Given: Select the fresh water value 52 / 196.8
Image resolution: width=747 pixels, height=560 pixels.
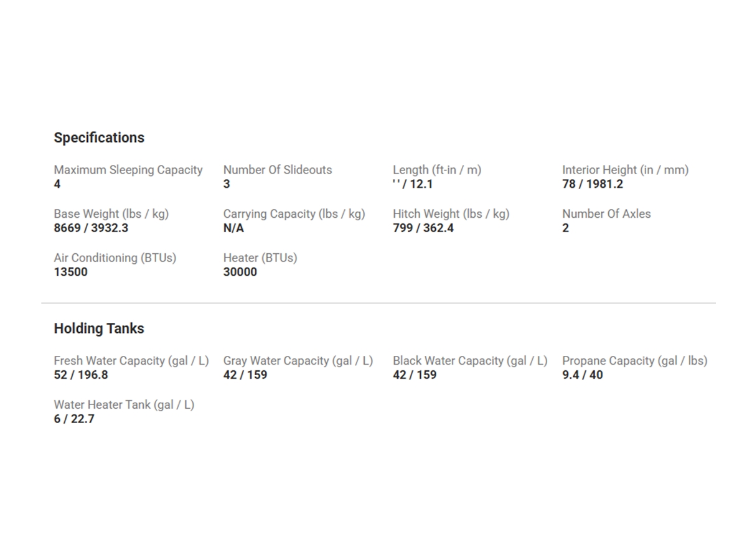Looking at the screenshot, I should point(81,375).
